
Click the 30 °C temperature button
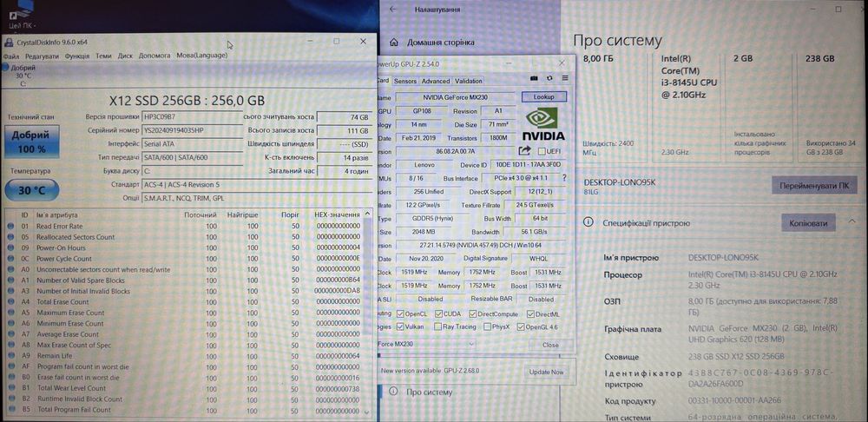[x=31, y=190]
